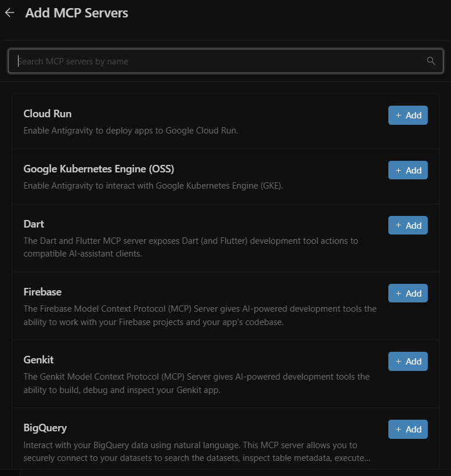Go back using the left arrow icon
The width and height of the screenshot is (451, 476).
(x=10, y=13)
